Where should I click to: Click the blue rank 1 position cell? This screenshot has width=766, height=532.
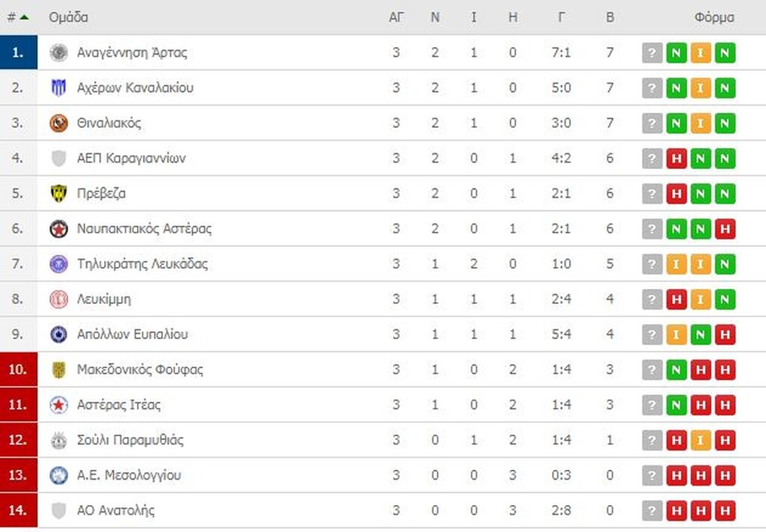19,52
